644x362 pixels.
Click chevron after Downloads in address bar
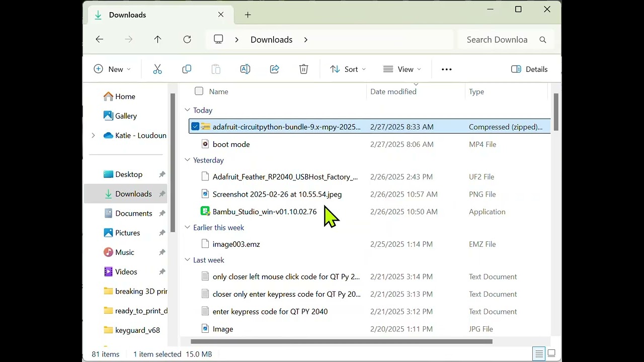tap(305, 40)
